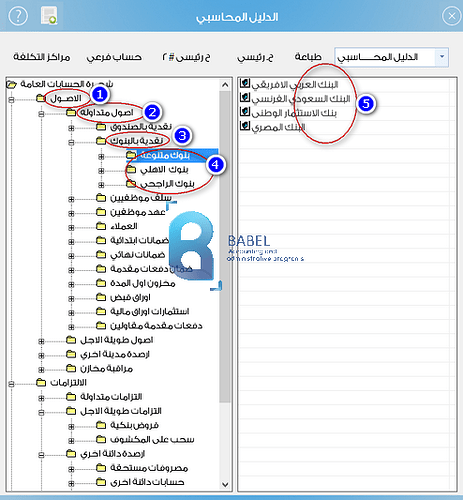Expand the بنوك الاهلي tree node
This screenshot has height=500, width=463.
[101, 171]
